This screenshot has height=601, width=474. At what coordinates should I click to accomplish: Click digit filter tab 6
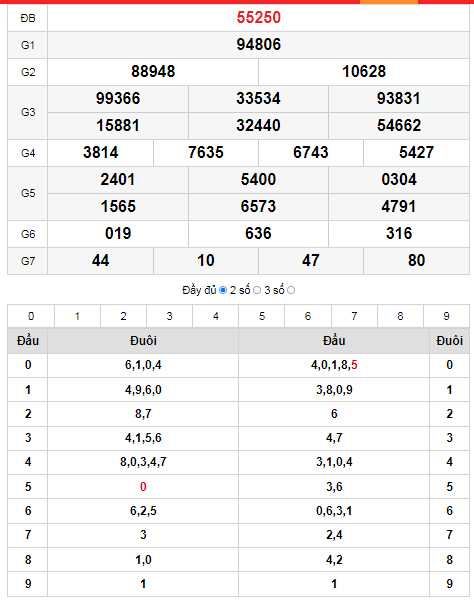coord(308,316)
